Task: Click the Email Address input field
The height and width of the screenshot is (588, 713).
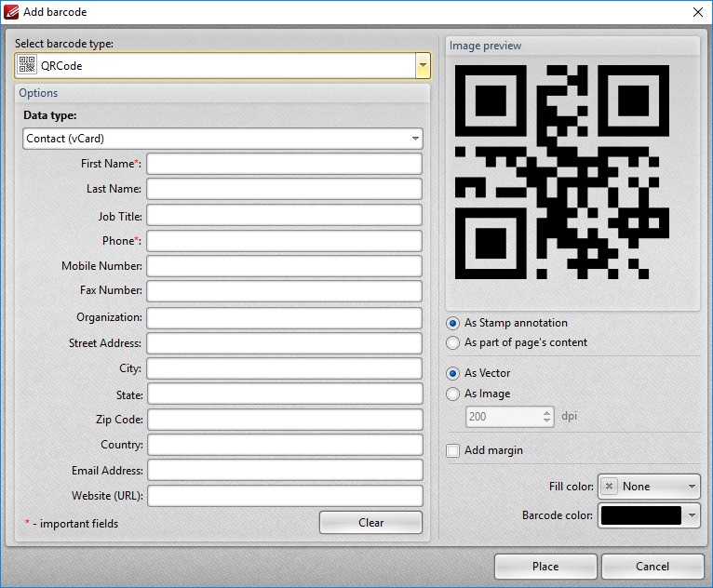Action: coord(285,471)
